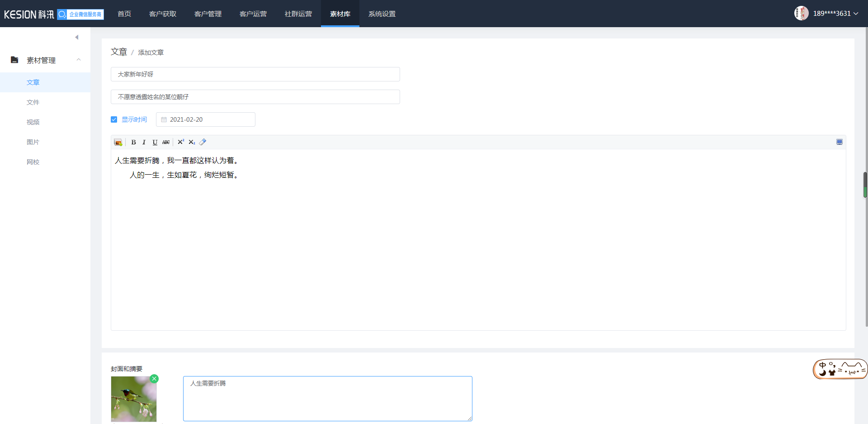Open the date picker showing 2021-02-20

click(206, 119)
